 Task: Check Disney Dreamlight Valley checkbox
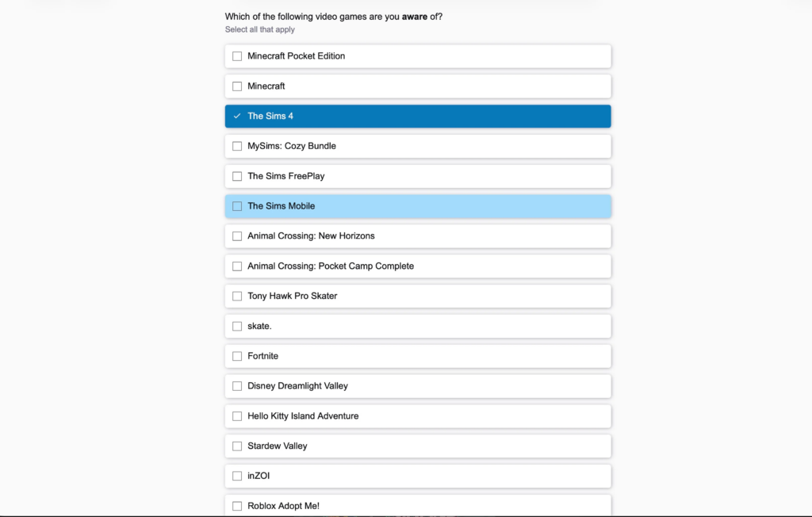pyautogui.click(x=237, y=386)
